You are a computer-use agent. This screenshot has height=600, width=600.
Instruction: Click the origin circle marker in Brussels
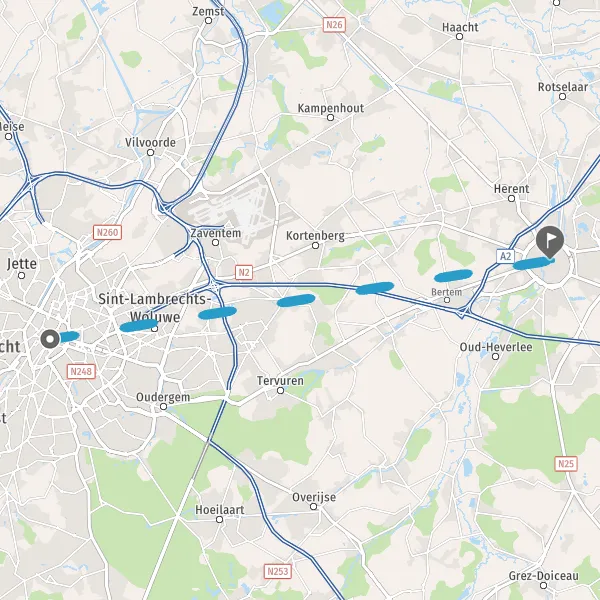pos(50,339)
